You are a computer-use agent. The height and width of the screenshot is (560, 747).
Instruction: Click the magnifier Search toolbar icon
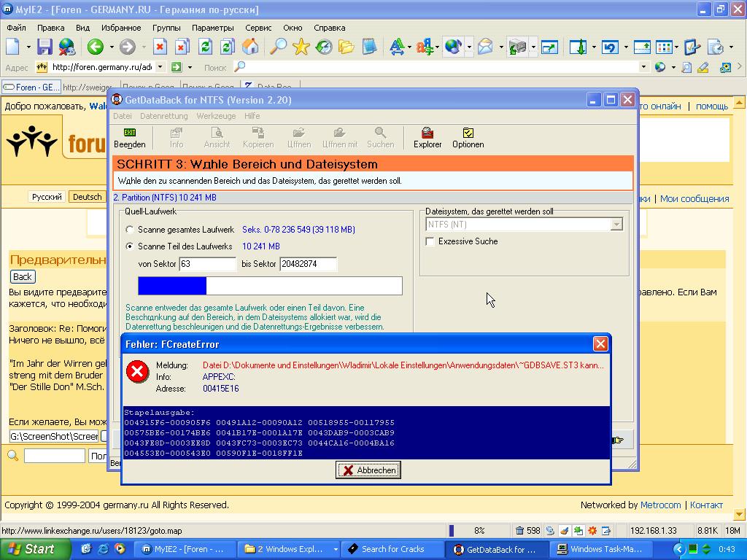(278, 47)
